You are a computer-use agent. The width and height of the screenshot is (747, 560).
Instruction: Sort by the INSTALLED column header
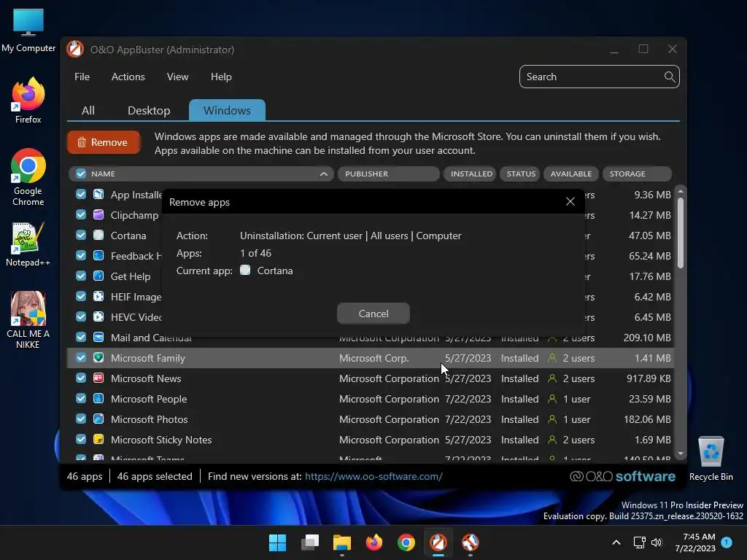point(471,174)
